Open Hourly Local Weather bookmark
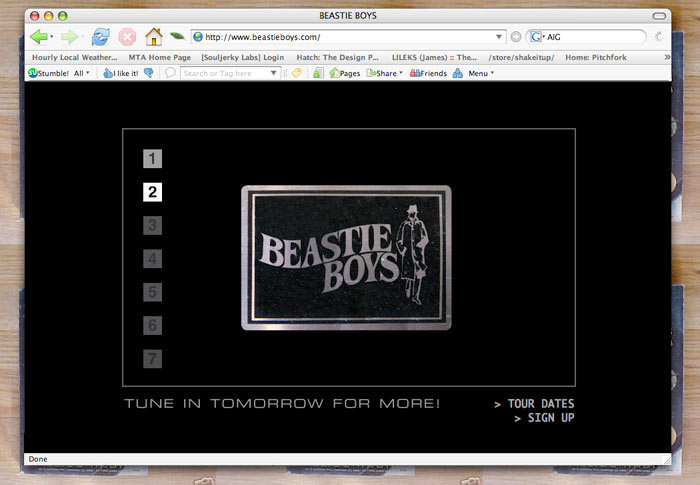700x485 pixels. point(75,58)
